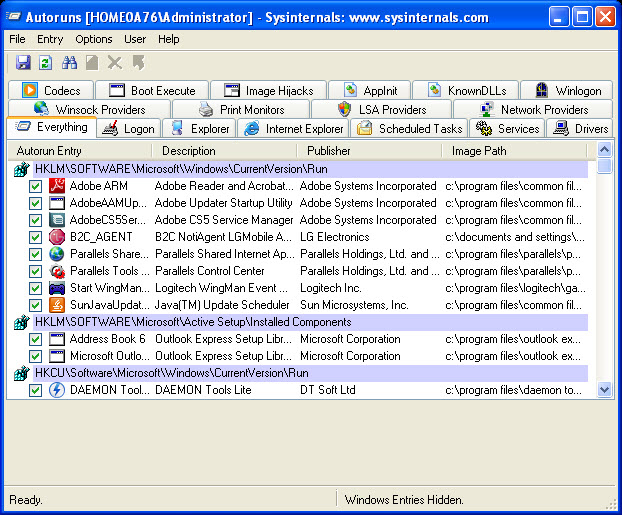Click the scrollbar up arrow
This screenshot has width=622, height=515.
point(604,150)
